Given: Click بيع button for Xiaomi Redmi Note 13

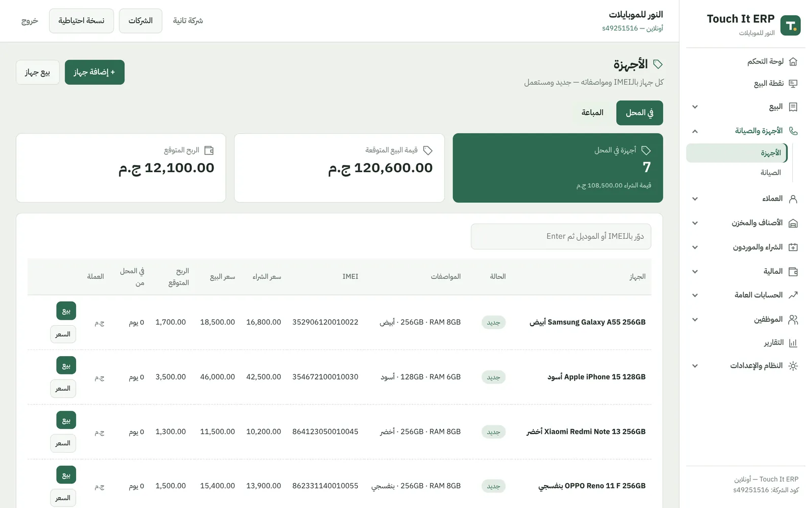Looking at the screenshot, I should (66, 420).
